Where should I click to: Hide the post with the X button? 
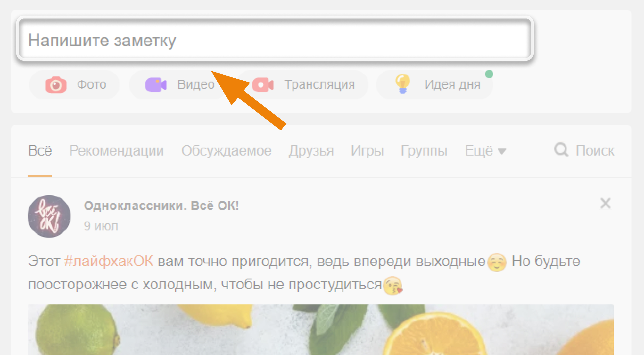coord(606,203)
